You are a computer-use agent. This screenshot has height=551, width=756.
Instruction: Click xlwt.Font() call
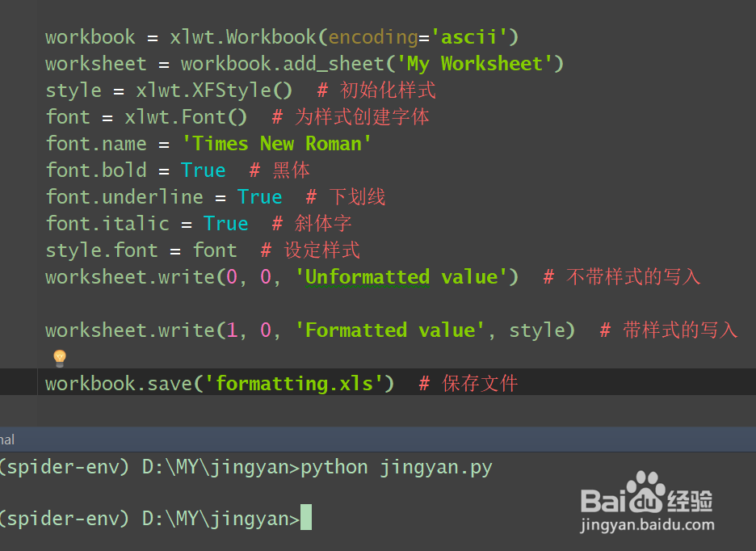[x=186, y=117]
